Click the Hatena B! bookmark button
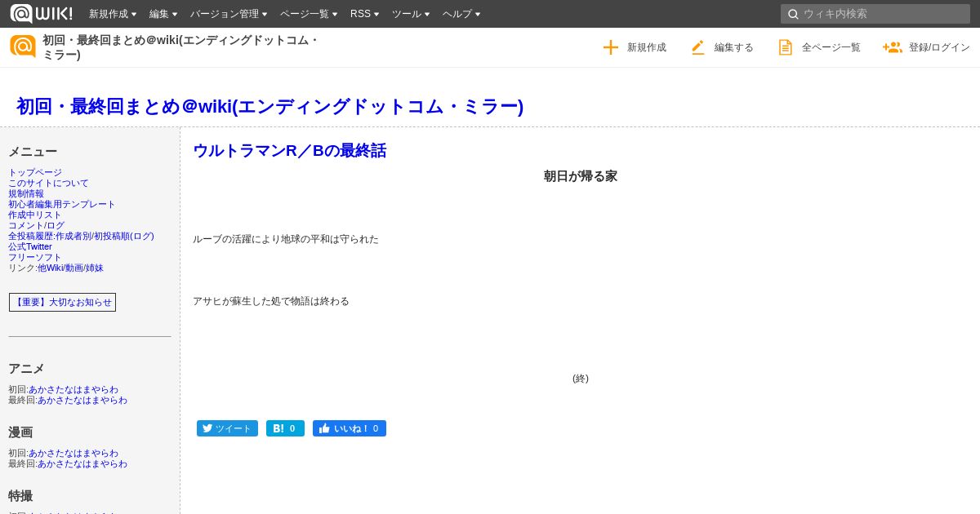Image resolution: width=980 pixels, height=514 pixels. [x=285, y=428]
